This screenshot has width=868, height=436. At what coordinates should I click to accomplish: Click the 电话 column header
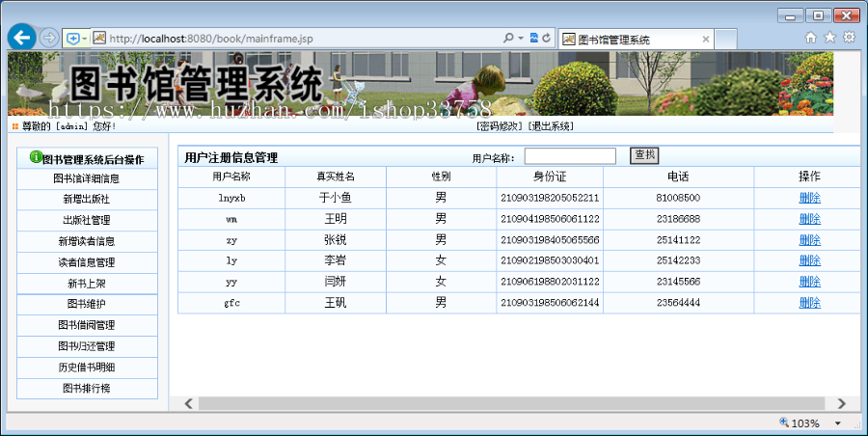(x=678, y=177)
